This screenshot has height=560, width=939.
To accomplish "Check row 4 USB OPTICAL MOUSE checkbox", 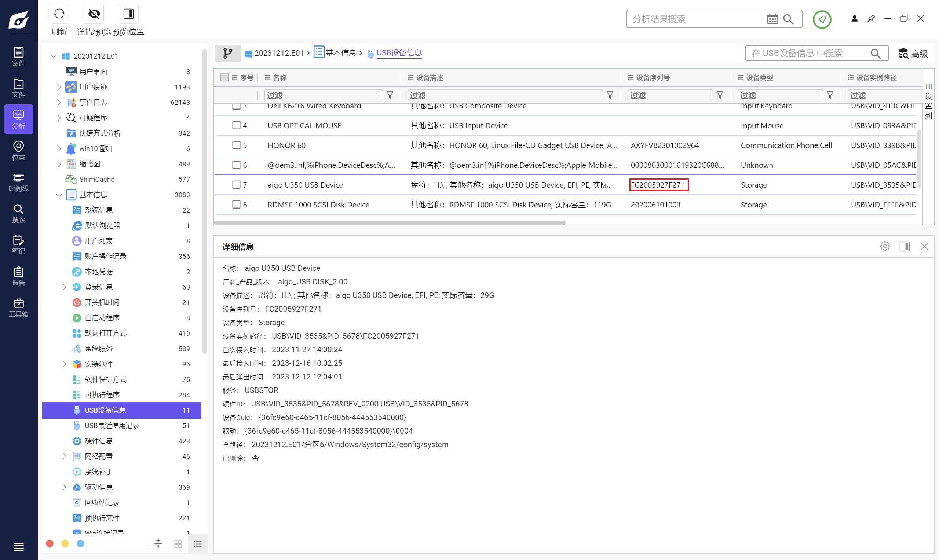I will 236,125.
